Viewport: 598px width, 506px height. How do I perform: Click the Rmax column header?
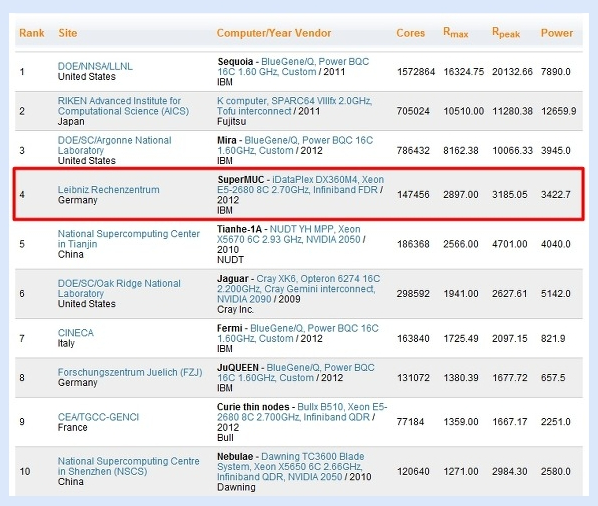click(x=456, y=33)
